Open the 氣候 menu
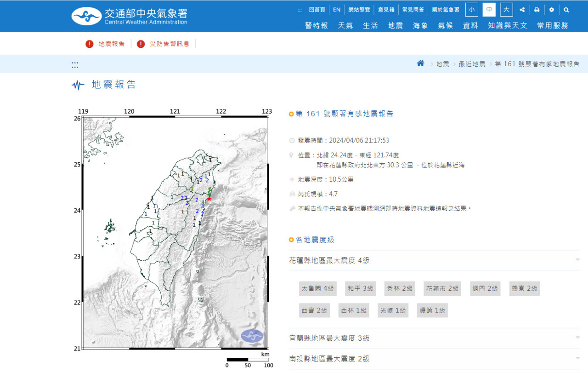This screenshot has width=588, height=373. coord(445,26)
